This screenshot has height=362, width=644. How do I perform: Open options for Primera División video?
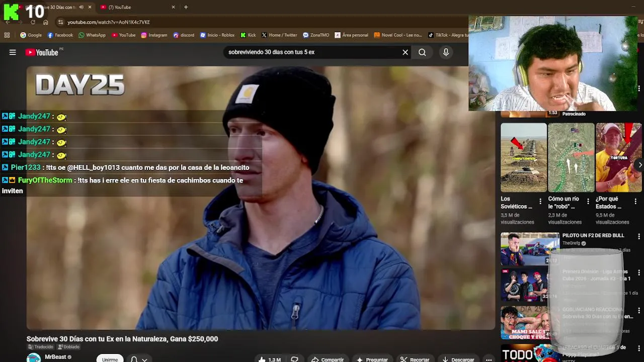point(639,273)
